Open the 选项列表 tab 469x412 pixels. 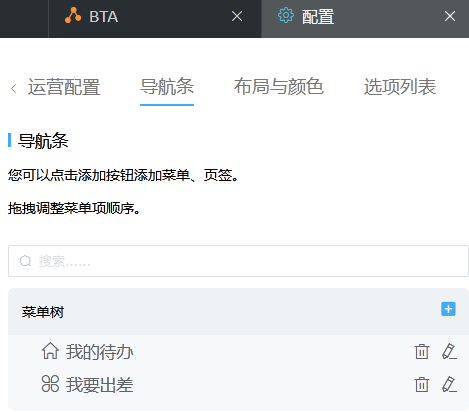400,87
